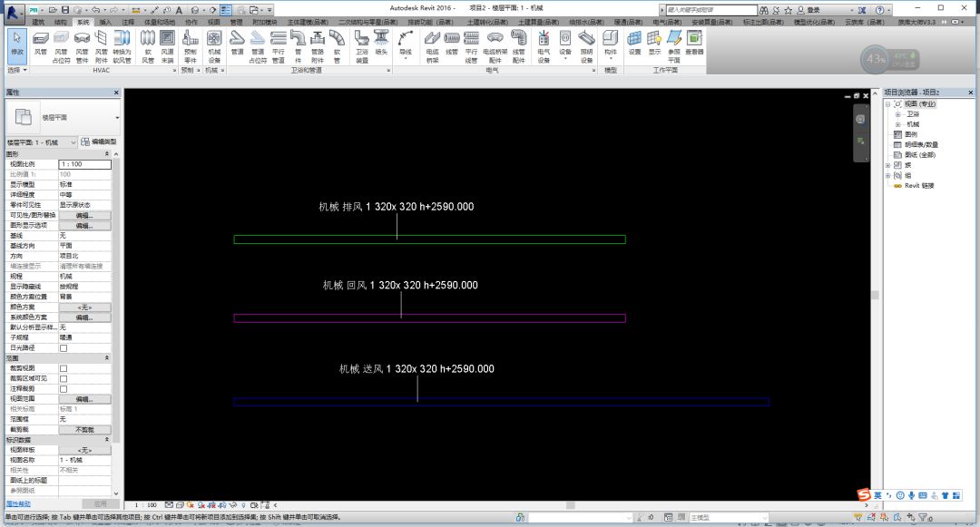Screen dimensions: 980x527
Task: Select the 喷头 sprinkler tool
Action: pyautogui.click(x=381, y=43)
